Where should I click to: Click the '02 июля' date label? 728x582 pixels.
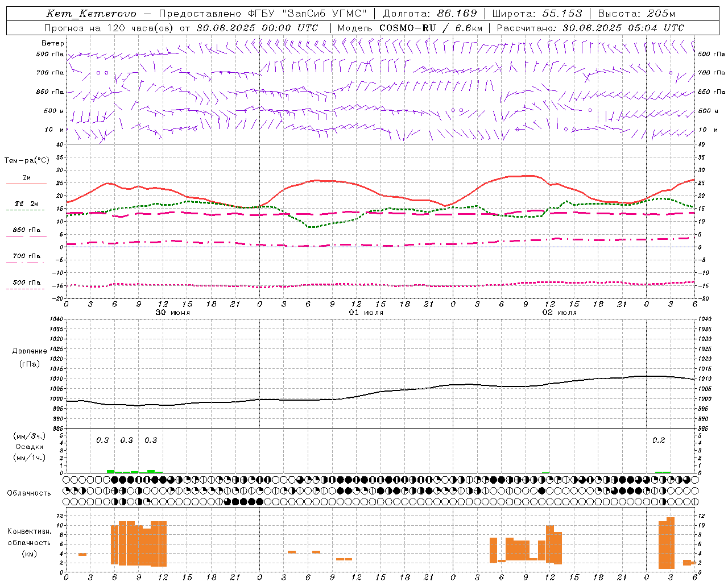pyautogui.click(x=559, y=313)
